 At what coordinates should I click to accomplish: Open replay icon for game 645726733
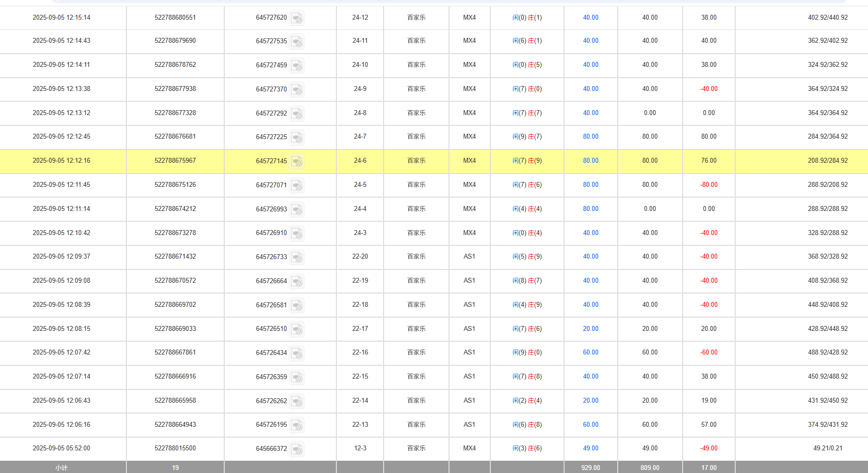click(297, 258)
